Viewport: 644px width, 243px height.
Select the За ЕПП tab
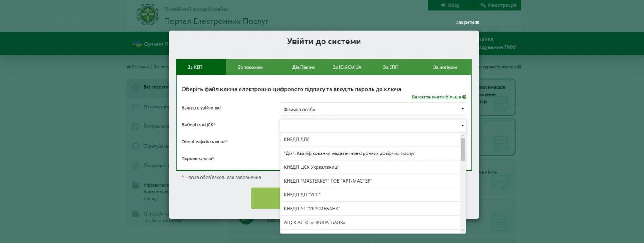coord(390,67)
